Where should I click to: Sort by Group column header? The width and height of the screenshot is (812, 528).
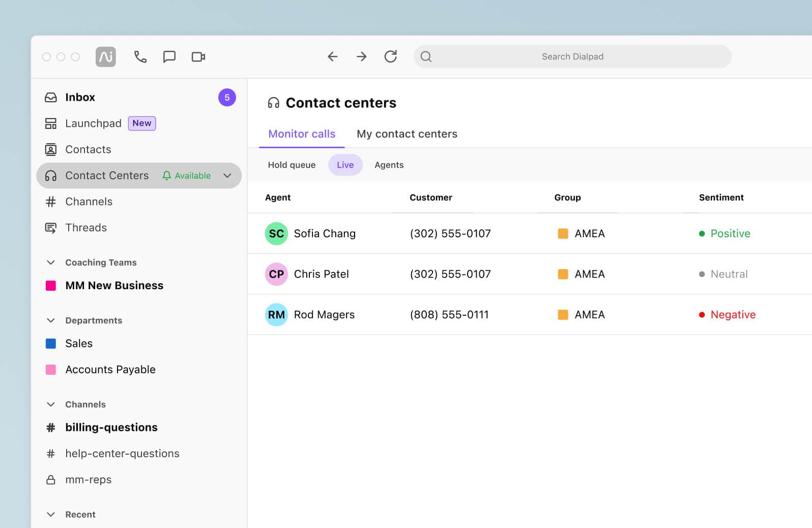(x=568, y=198)
